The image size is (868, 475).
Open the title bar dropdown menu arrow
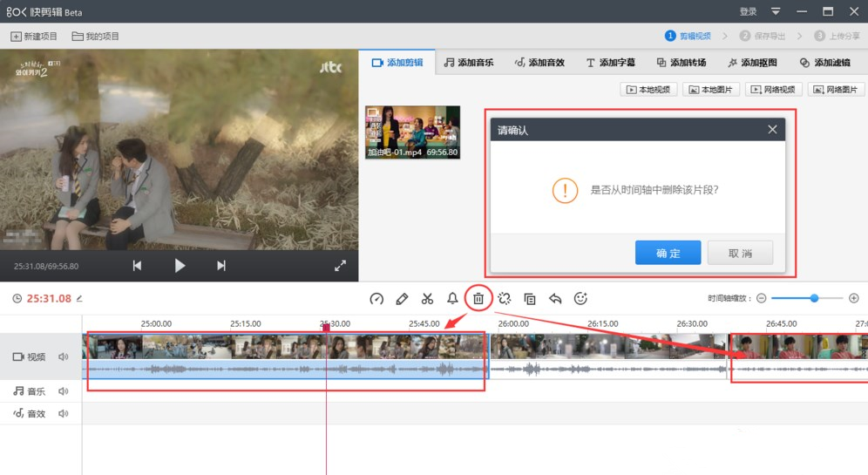click(776, 11)
